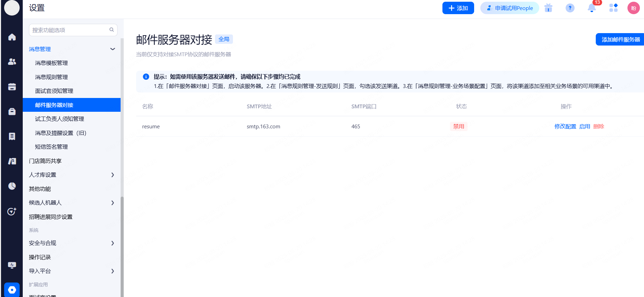Open the gift icon in top bar
Image resolution: width=644 pixels, height=297 pixels.
(548, 8)
